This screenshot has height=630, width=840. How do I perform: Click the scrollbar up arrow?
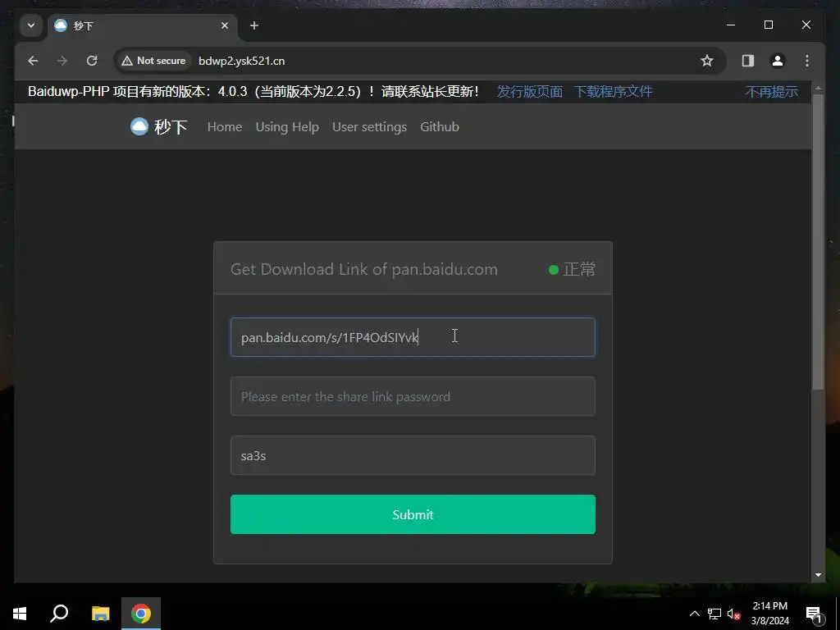(x=818, y=89)
